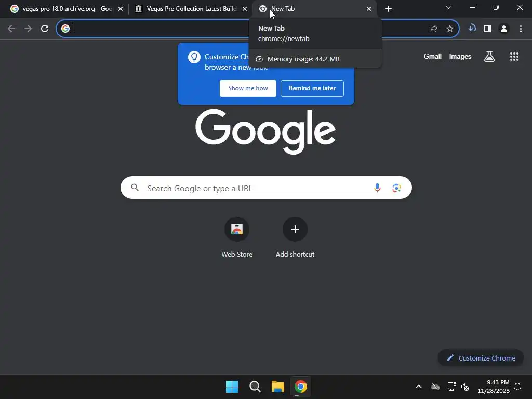Close the vegas pro 18.0 archive.org tab
The width and height of the screenshot is (532, 399).
(121, 9)
